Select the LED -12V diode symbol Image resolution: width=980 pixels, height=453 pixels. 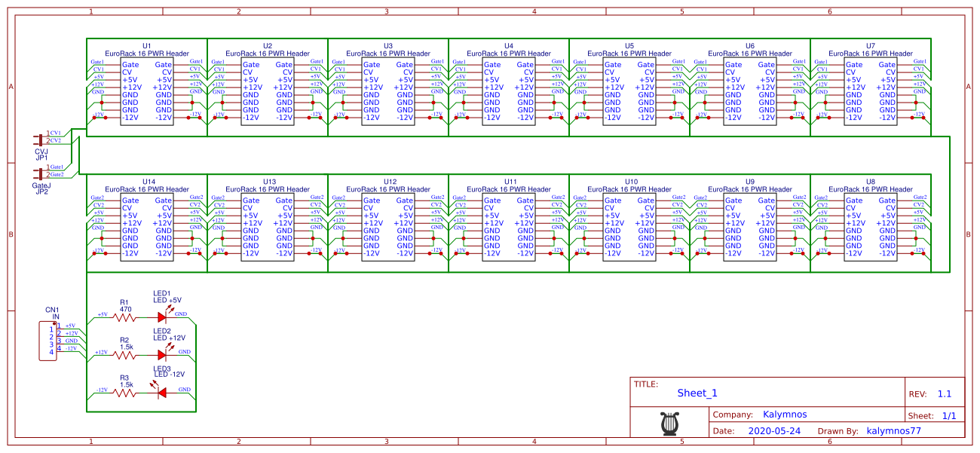click(161, 392)
